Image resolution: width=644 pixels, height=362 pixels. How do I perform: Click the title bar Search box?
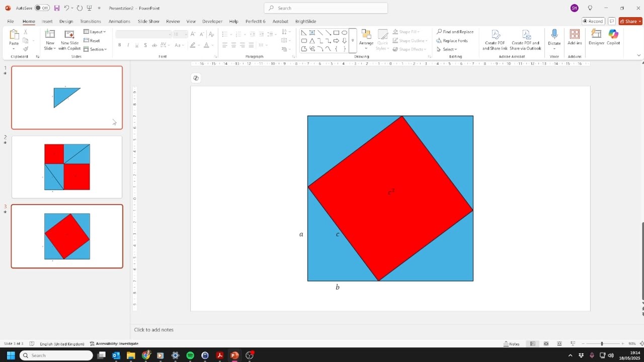[x=326, y=8]
